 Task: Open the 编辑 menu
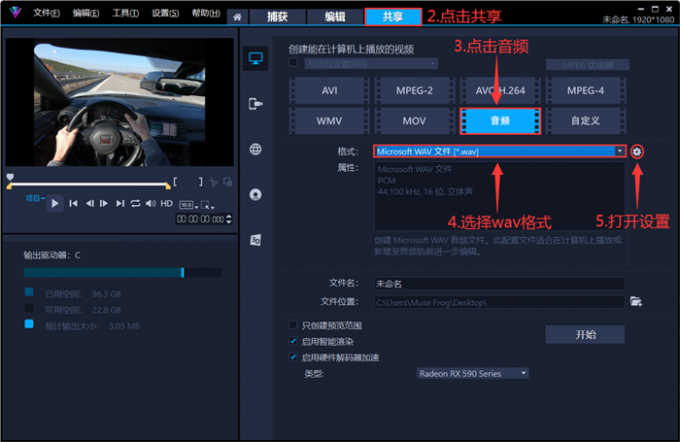85,13
